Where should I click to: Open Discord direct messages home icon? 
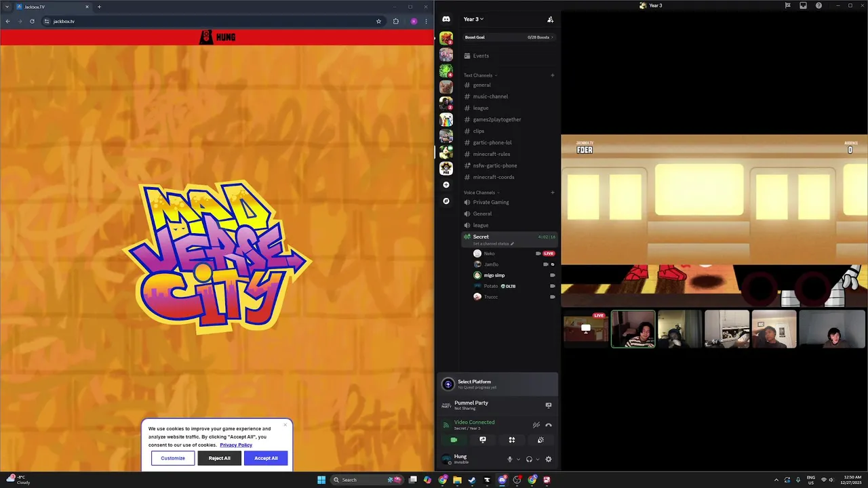(446, 19)
